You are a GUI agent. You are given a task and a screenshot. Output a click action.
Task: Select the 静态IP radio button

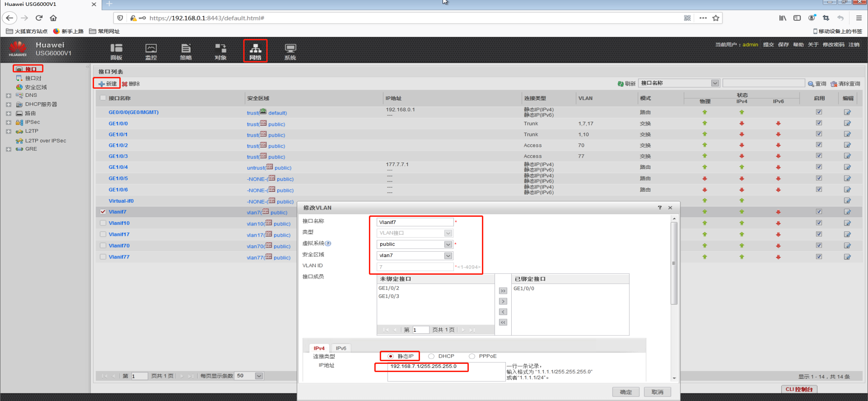(391, 356)
